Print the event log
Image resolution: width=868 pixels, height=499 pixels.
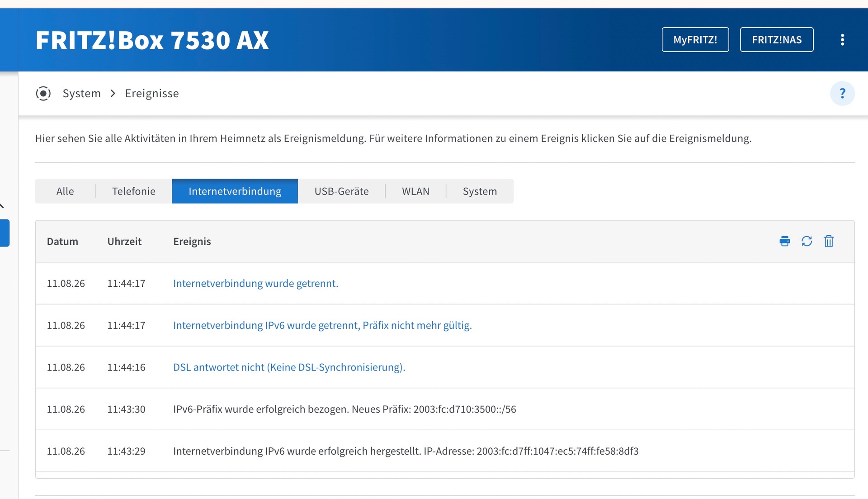pos(785,241)
